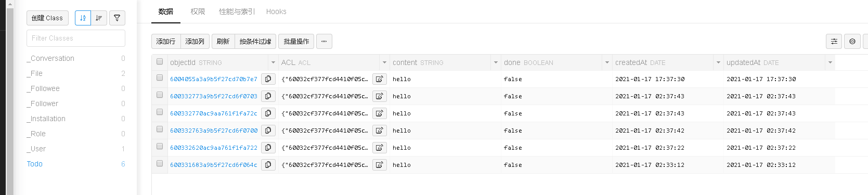Open the table settings gear icon
This screenshot has width=868, height=195.
click(x=852, y=41)
